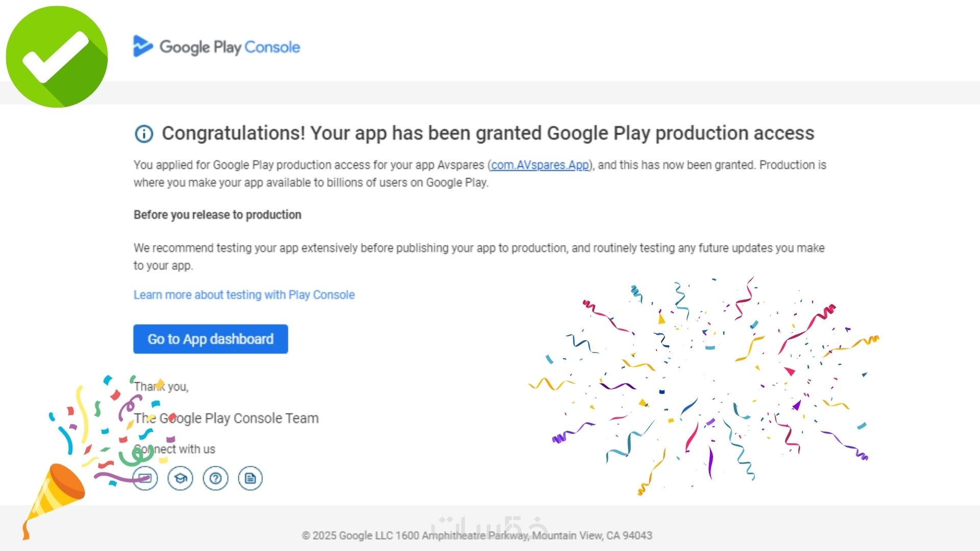This screenshot has width=980, height=551.
Task: Click the Congratulations production access heading
Action: coord(487,133)
